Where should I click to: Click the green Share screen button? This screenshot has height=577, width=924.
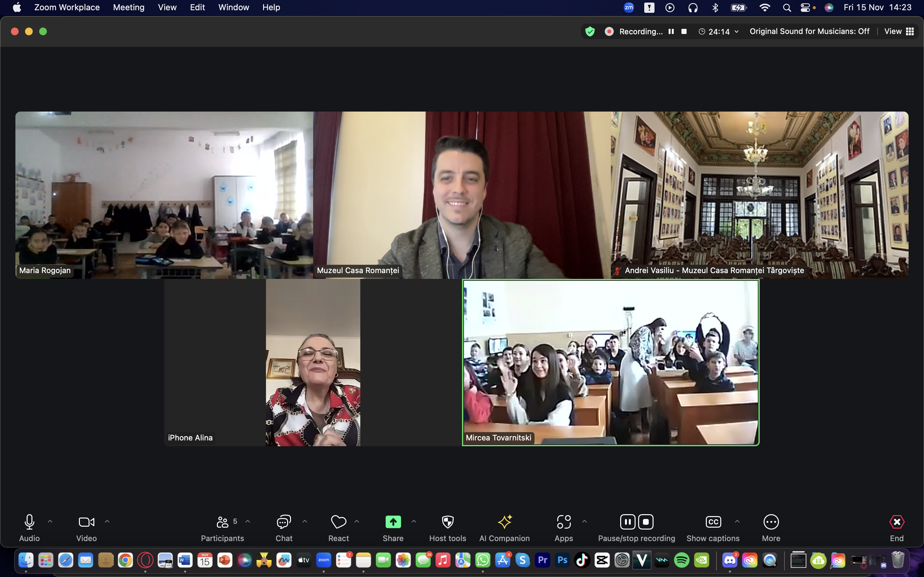click(393, 522)
